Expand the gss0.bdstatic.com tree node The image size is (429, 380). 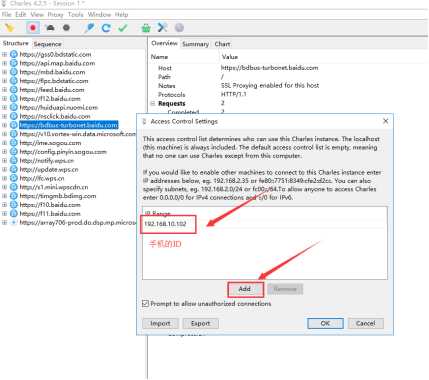click(4, 54)
